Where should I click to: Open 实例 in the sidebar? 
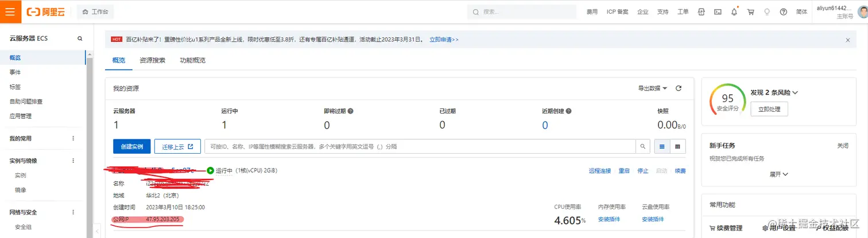point(21,175)
